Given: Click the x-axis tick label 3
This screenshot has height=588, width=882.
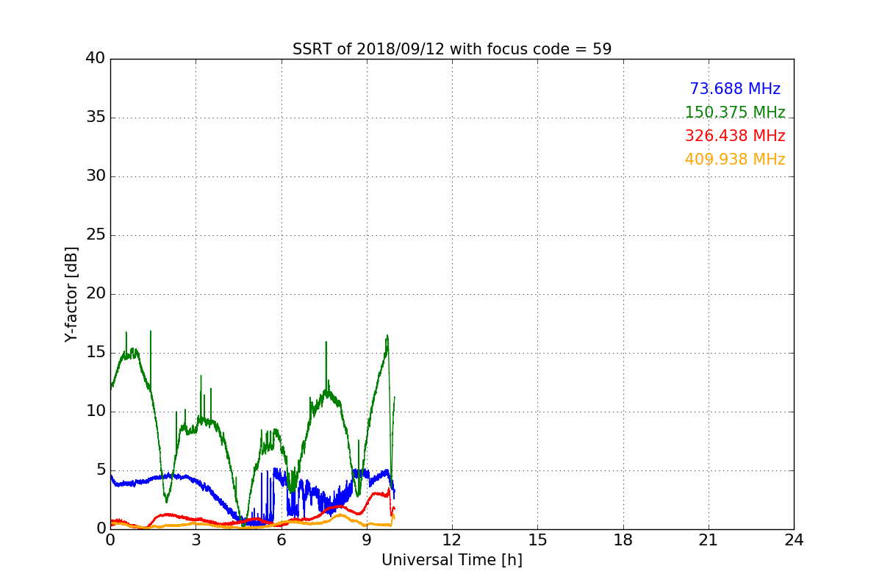Looking at the screenshot, I should tap(196, 540).
